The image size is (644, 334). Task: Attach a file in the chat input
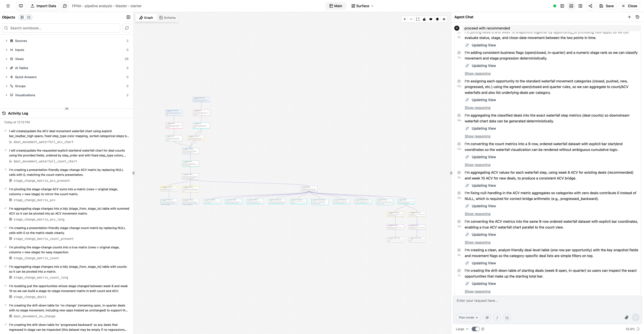point(627,317)
